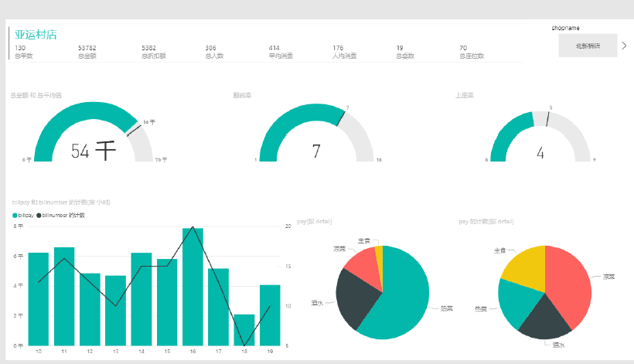Click the 5382 总折扣额 card value

(148, 48)
